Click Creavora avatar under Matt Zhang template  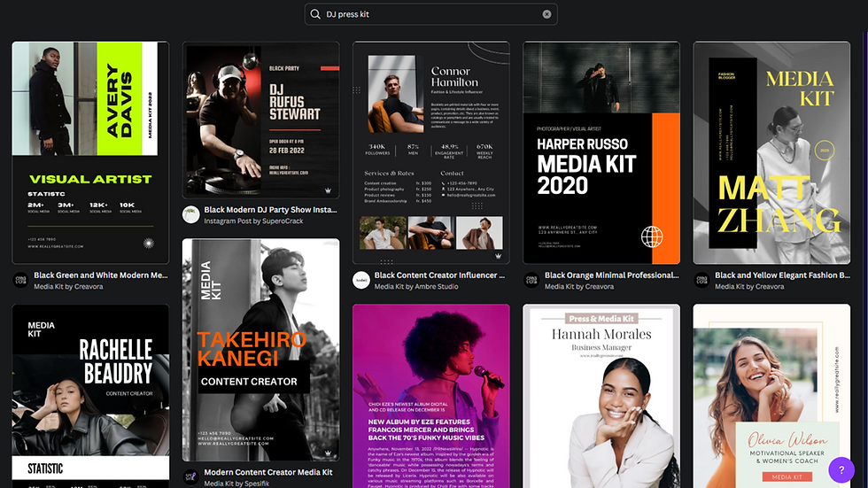click(x=701, y=280)
